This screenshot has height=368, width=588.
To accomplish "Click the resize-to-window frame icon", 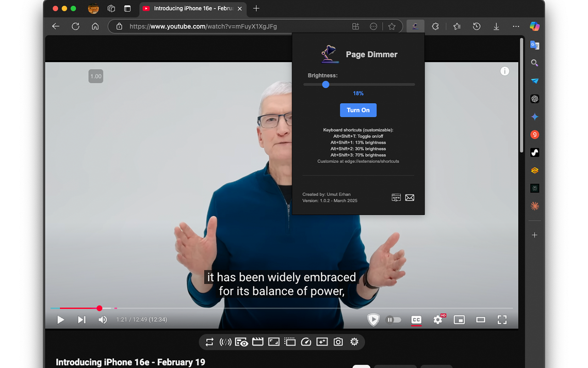I will coord(274,342).
